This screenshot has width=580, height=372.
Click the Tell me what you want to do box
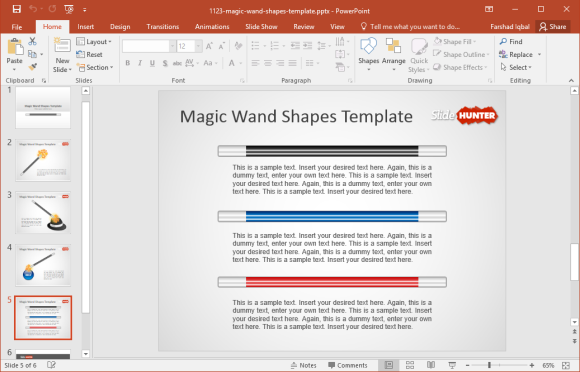[411, 27]
